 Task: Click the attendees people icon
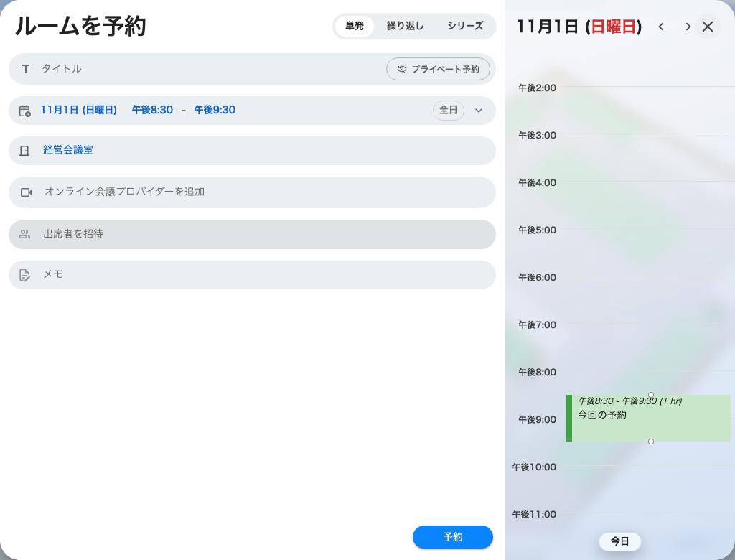[24, 234]
